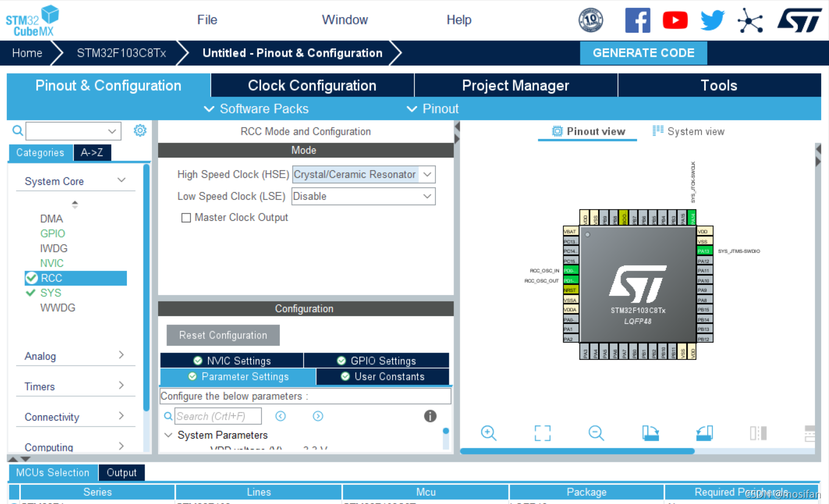Open the peripheral search combo box
Screen dimensions: 829x504
click(x=73, y=131)
